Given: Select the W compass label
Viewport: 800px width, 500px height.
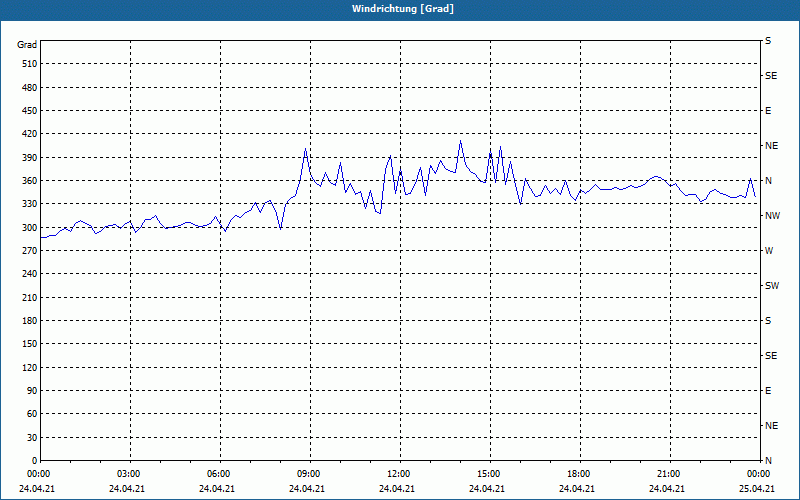Looking at the screenshot, I should click(x=769, y=251).
